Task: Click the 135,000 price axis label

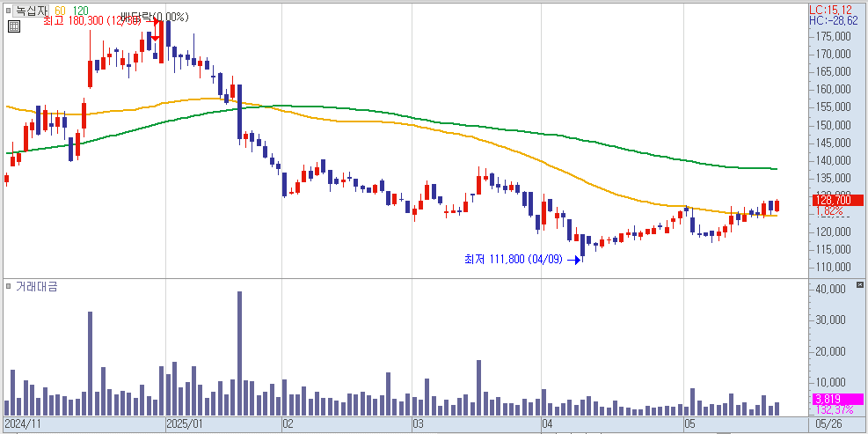Action: click(x=834, y=179)
